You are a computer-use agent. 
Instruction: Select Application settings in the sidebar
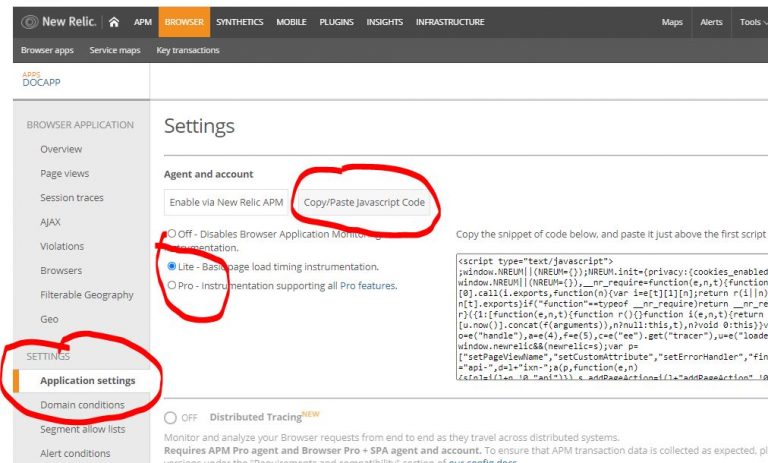88,381
